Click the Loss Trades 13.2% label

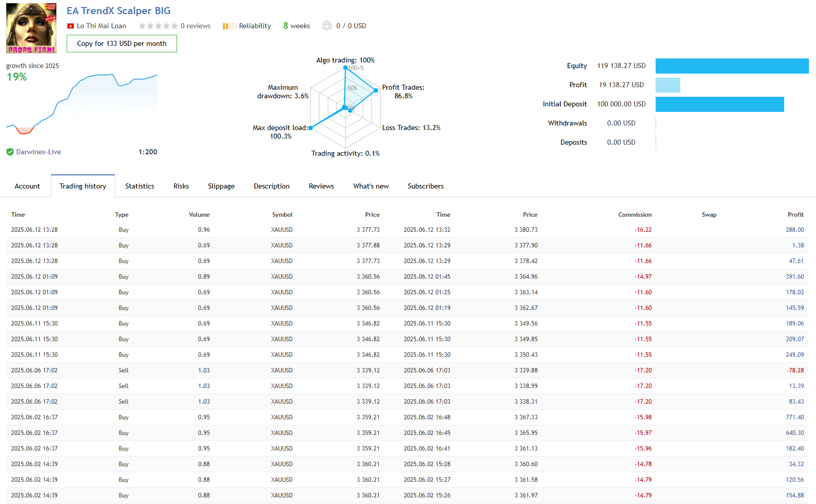(412, 128)
